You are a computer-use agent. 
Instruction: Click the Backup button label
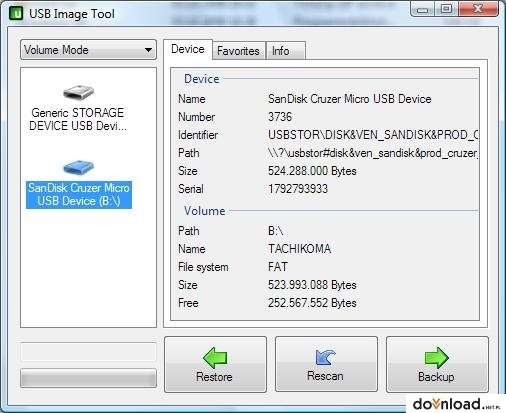tap(436, 377)
